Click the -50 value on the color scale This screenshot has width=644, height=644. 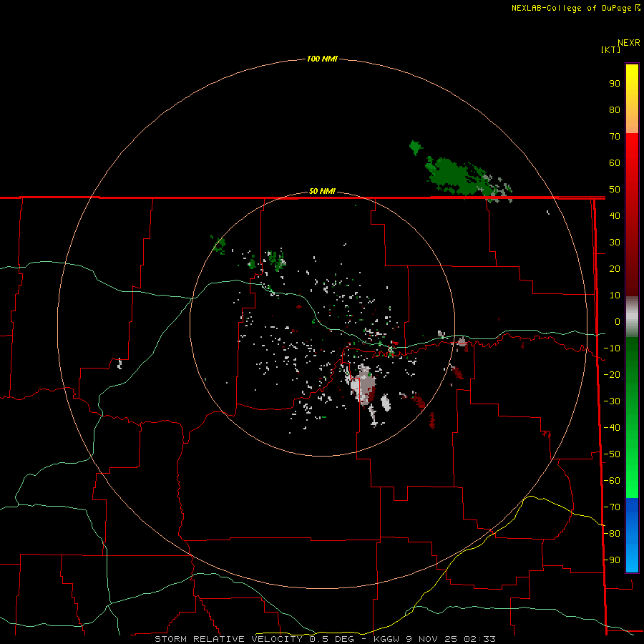612,454
